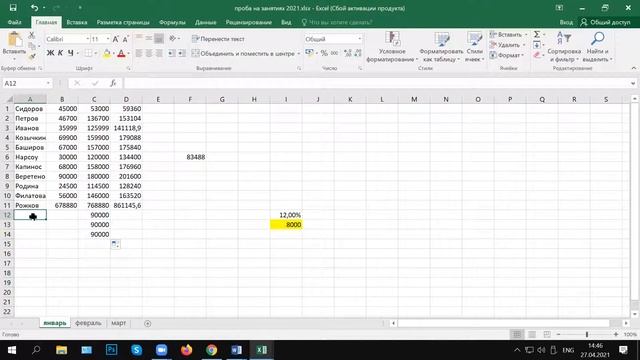Click the AutoSum sigma icon
The image size is (640, 360).
[x=537, y=35]
